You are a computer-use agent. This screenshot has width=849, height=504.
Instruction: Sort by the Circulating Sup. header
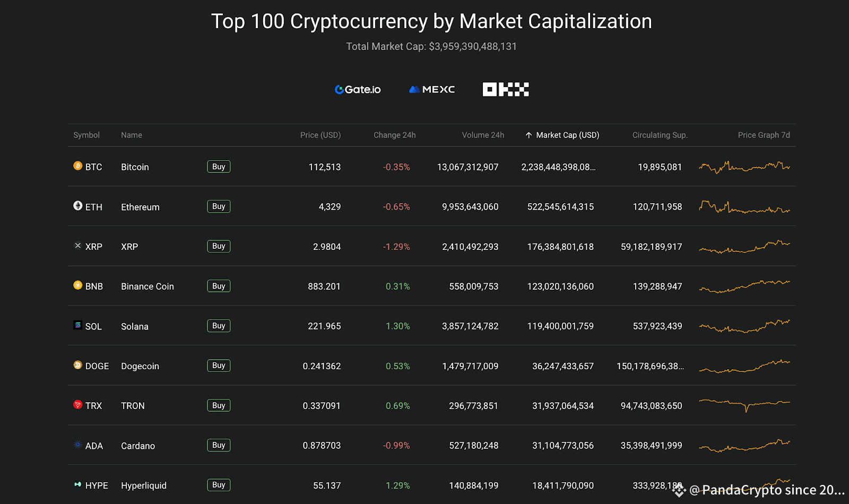pos(660,135)
